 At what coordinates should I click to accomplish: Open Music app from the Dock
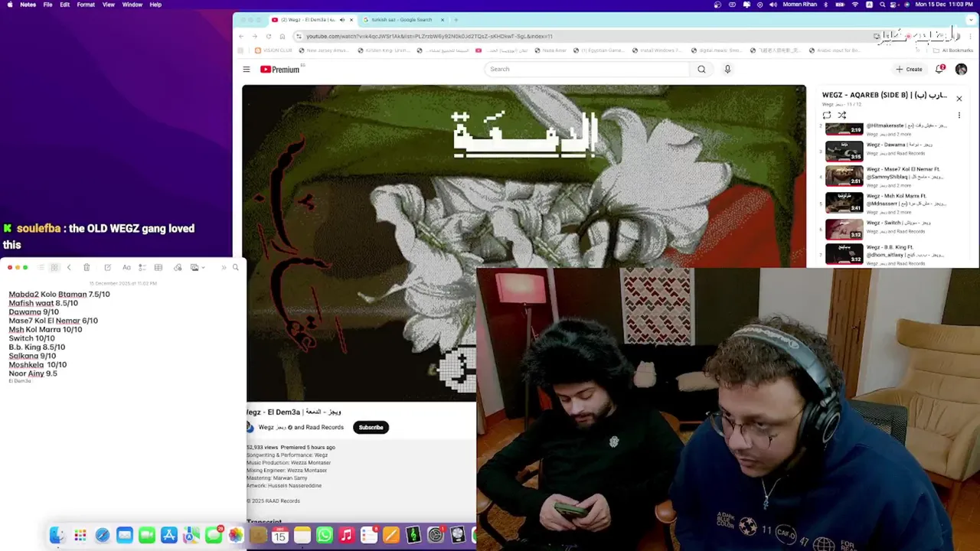click(x=347, y=535)
